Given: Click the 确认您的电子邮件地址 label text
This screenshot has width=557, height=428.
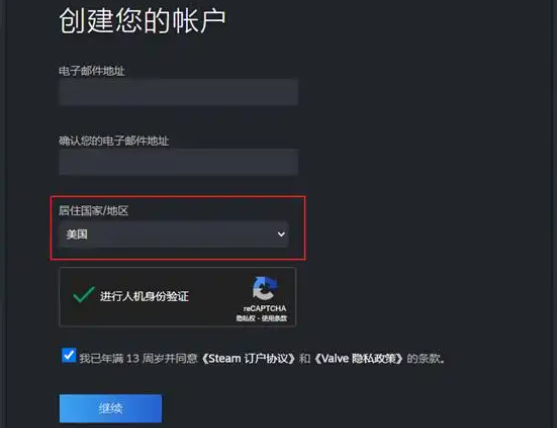Looking at the screenshot, I should click(x=114, y=141).
